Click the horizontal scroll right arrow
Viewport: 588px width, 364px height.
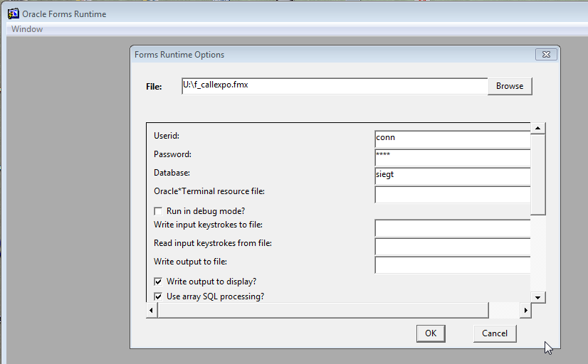(x=525, y=310)
